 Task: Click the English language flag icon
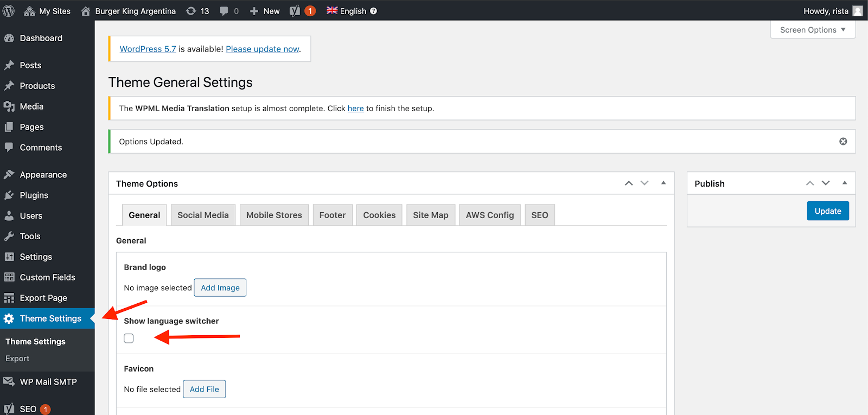332,10
